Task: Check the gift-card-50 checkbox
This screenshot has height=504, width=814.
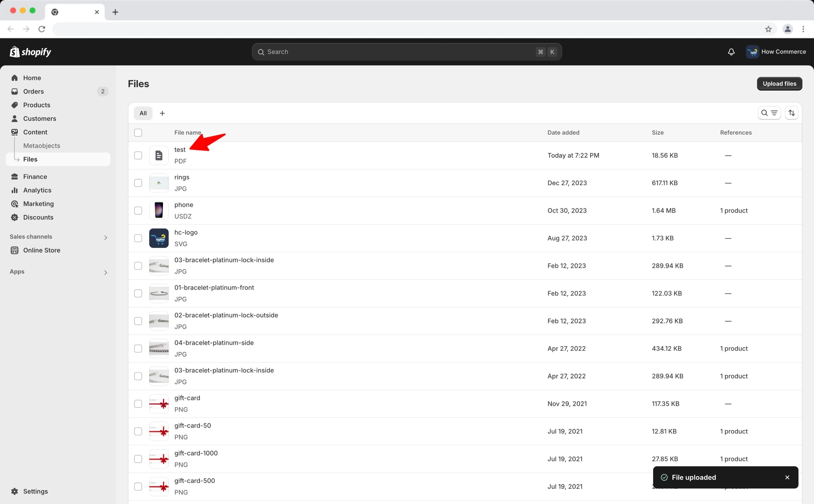Action: click(138, 431)
